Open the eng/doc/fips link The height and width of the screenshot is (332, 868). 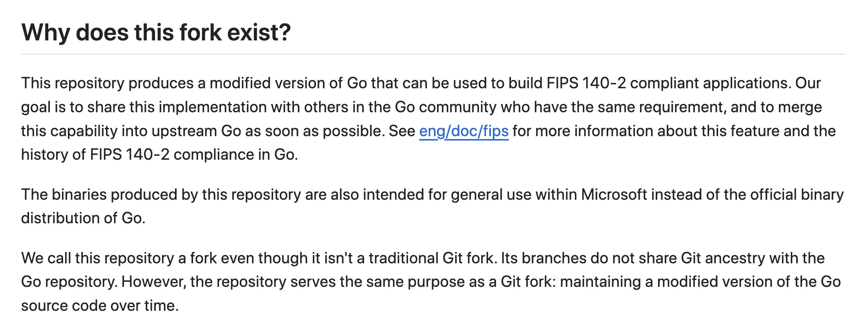[464, 131]
